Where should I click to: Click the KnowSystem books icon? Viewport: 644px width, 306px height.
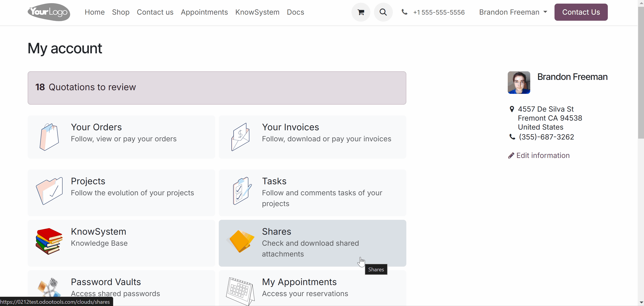[x=49, y=241]
